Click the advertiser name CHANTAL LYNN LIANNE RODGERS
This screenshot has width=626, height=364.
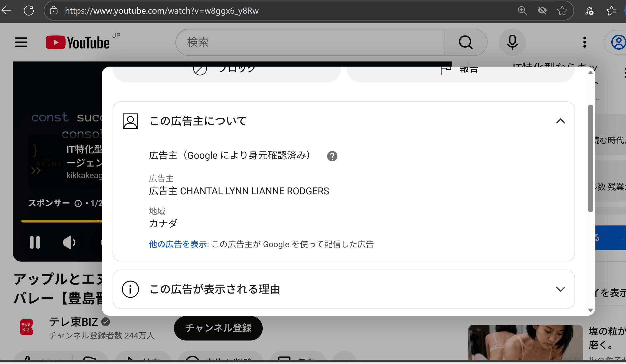click(x=254, y=191)
